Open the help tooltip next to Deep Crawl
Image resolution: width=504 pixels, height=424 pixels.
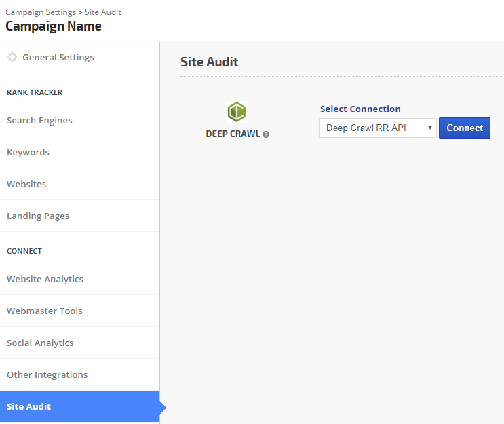[266, 134]
